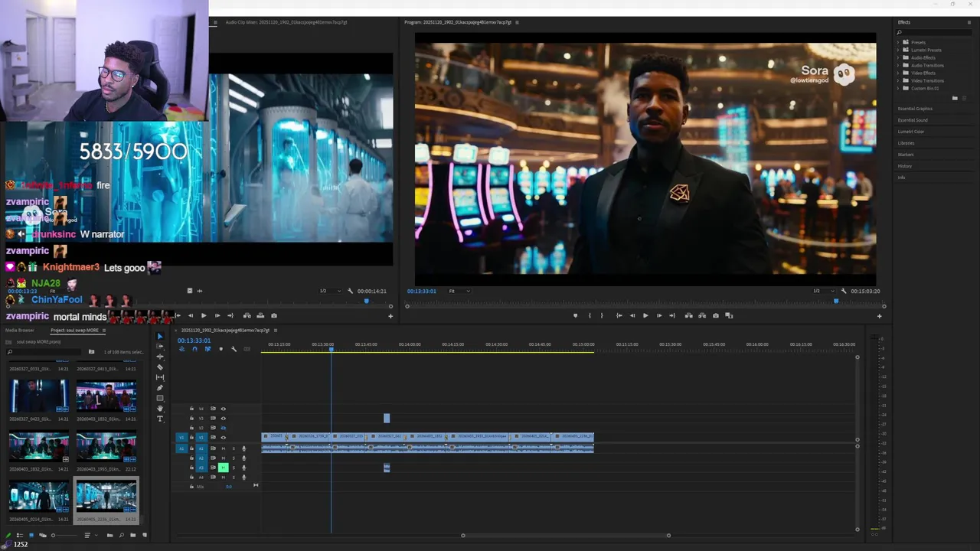Export frame from Program monitor camera icon
The height and width of the screenshot is (551, 980).
[716, 315]
